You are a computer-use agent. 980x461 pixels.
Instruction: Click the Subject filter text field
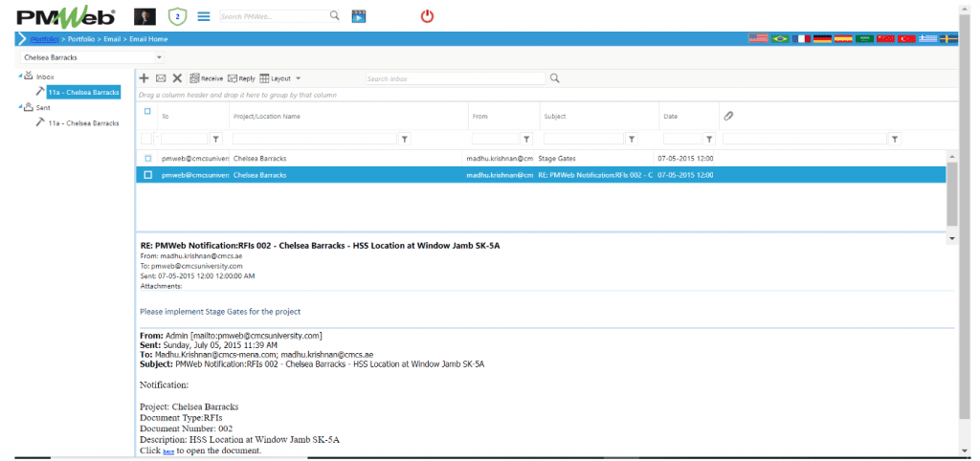[583, 139]
